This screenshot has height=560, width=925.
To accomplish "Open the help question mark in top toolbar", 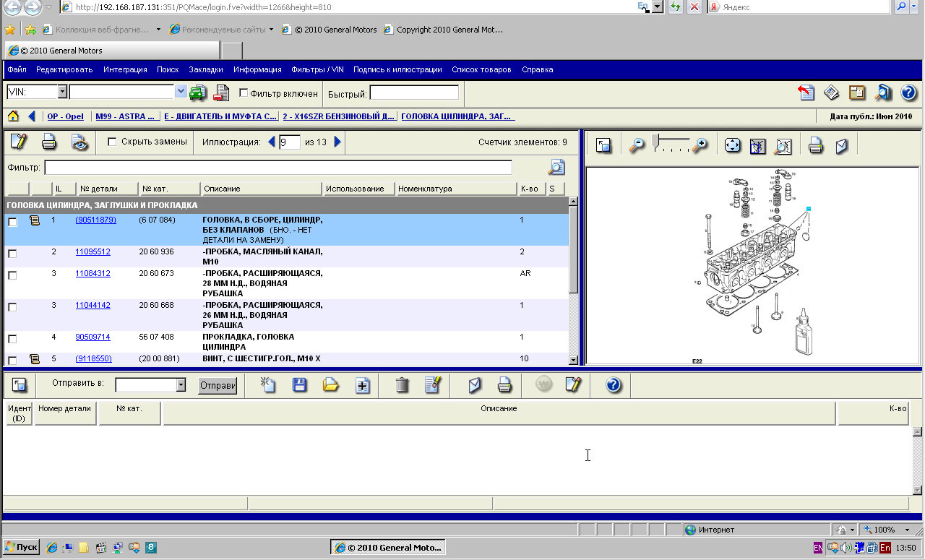I will [x=908, y=92].
